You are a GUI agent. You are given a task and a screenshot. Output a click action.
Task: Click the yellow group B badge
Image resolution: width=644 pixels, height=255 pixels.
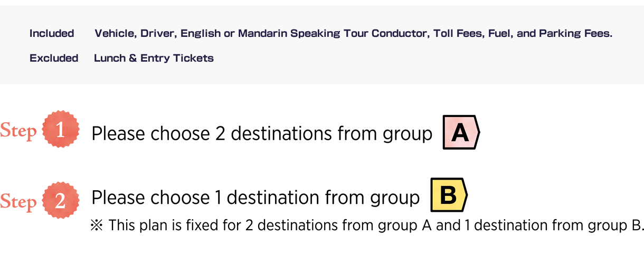pyautogui.click(x=449, y=195)
